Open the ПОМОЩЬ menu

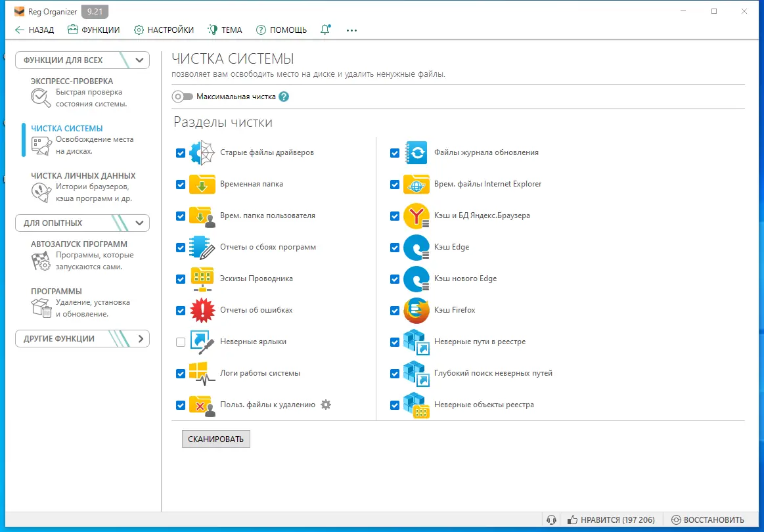tap(282, 30)
